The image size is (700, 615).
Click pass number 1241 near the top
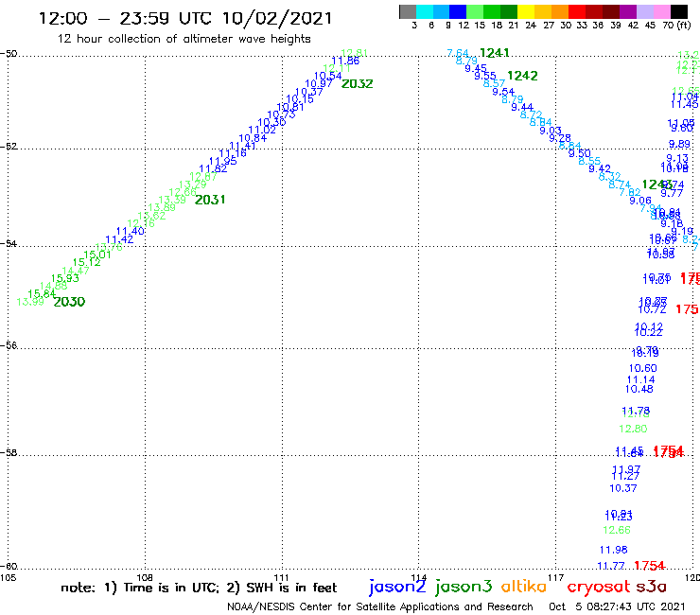pyautogui.click(x=495, y=53)
